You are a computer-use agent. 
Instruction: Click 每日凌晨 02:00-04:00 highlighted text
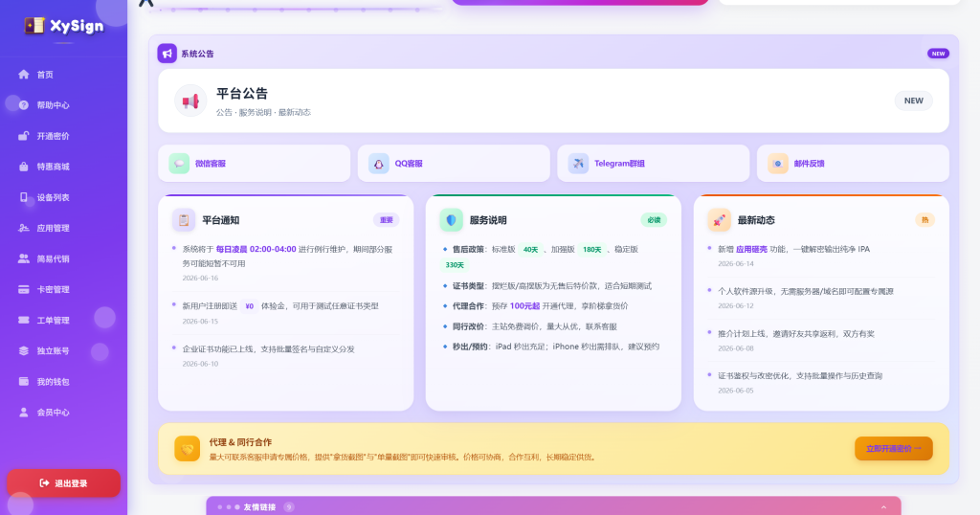(256, 249)
